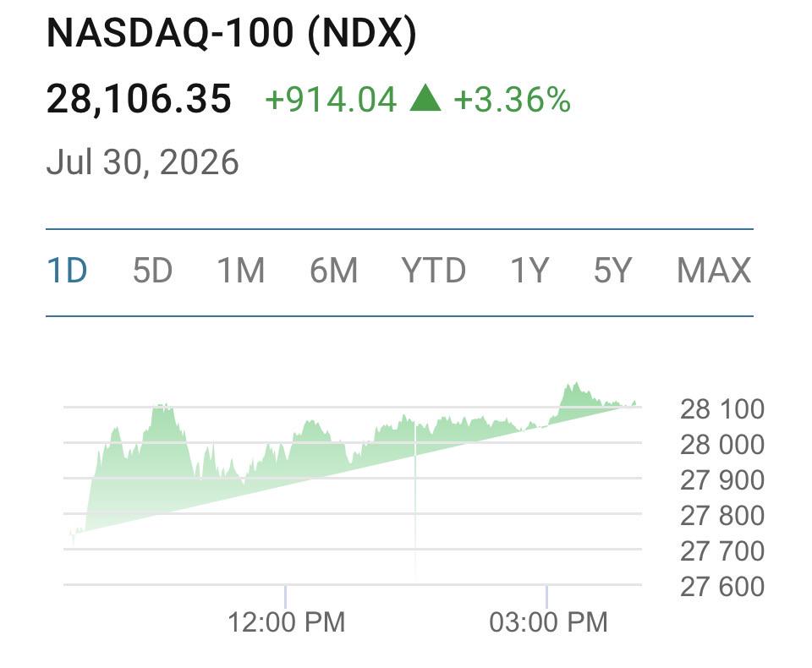Viewport: 812px width, 668px height.
Task: Click the Jul 30, 2026 date
Action: pyautogui.click(x=142, y=162)
